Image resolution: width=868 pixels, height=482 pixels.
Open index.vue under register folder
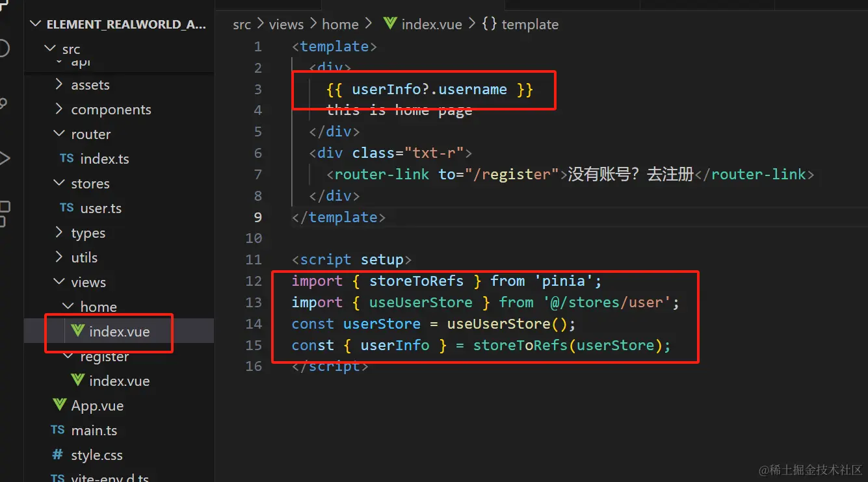click(120, 381)
